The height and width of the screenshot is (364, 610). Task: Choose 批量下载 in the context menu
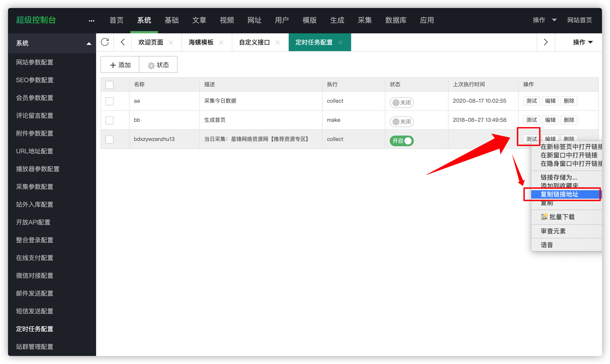[567, 217]
